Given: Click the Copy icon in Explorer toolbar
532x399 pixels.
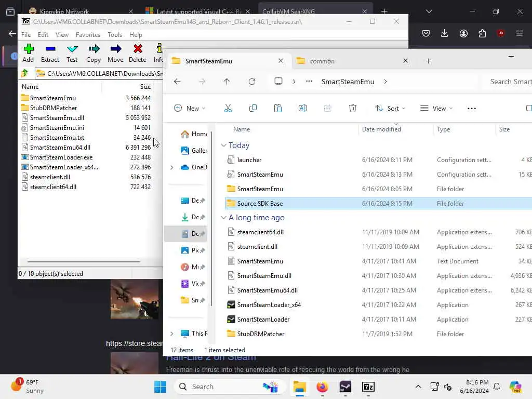Looking at the screenshot, I should coord(253,108).
